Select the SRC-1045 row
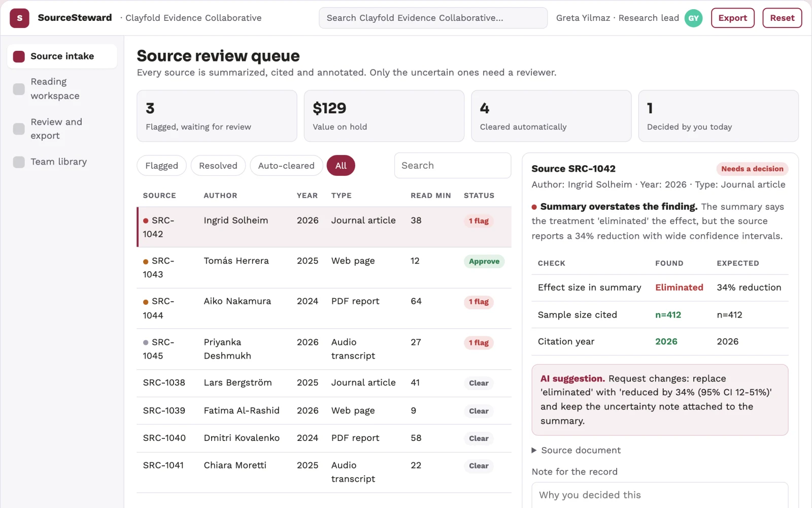Viewport: 812px width, 508px height. pyautogui.click(x=324, y=349)
